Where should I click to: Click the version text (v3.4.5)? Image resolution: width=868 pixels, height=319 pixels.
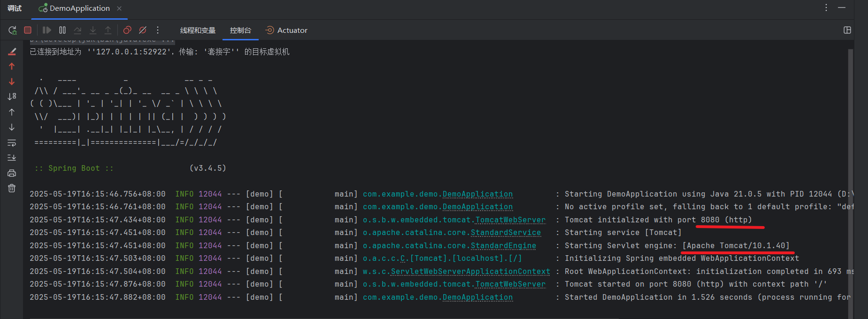207,168
